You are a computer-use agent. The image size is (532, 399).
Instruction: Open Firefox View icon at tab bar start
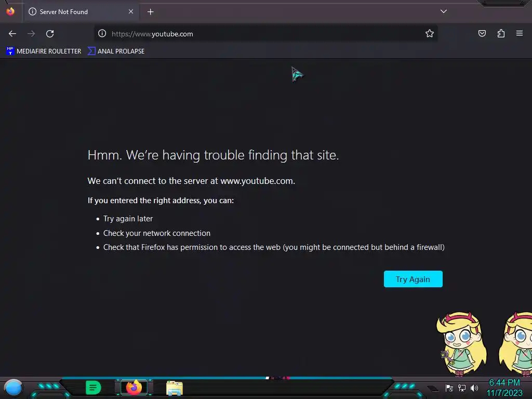pos(10,11)
